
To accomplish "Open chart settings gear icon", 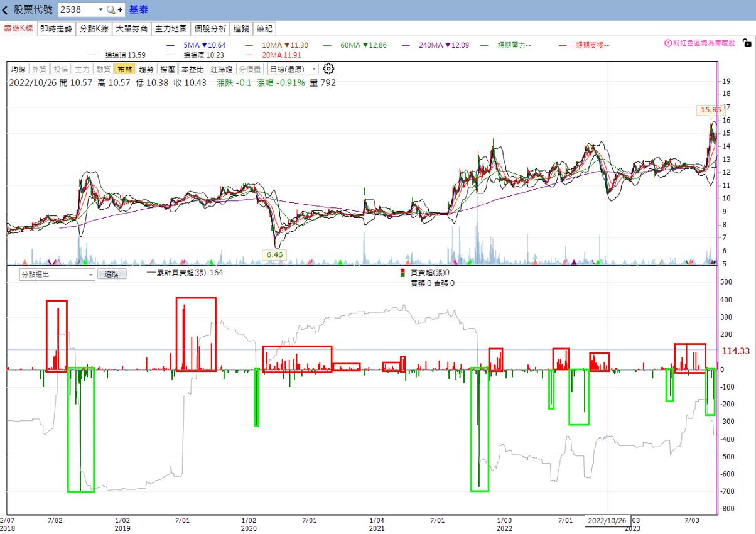I will [x=328, y=69].
